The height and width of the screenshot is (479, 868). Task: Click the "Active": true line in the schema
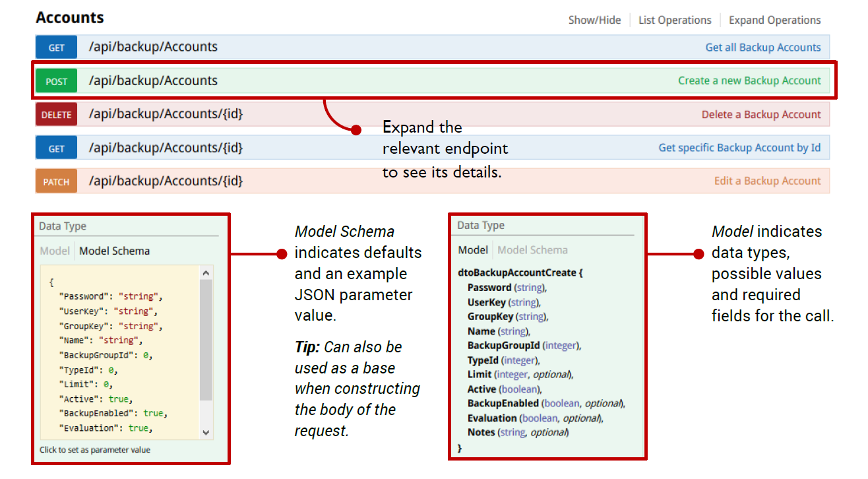[x=96, y=399]
